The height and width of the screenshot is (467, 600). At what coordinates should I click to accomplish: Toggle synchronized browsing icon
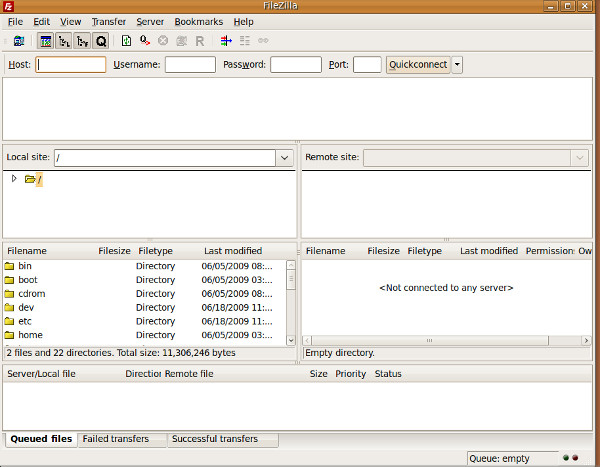click(x=263, y=41)
